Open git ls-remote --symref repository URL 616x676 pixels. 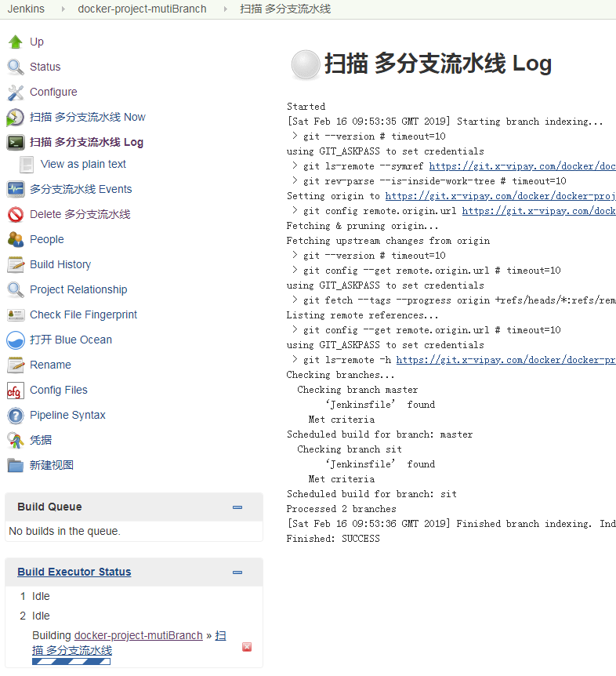click(x=522, y=166)
